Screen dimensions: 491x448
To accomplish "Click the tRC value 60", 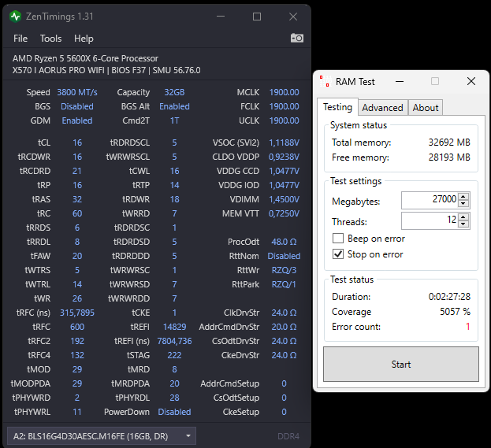I will click(77, 213).
